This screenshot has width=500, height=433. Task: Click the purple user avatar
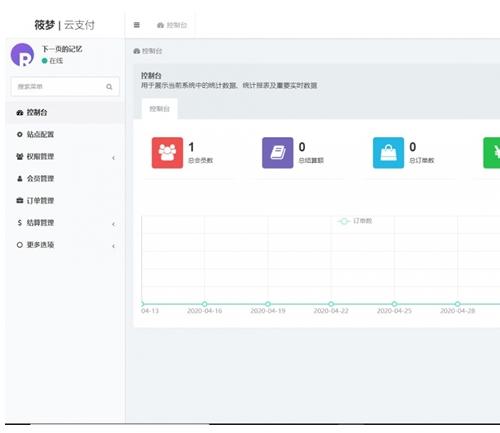tap(22, 55)
